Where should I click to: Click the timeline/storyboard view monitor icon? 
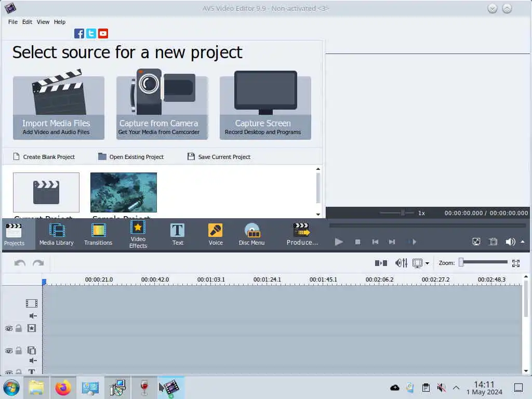(417, 263)
